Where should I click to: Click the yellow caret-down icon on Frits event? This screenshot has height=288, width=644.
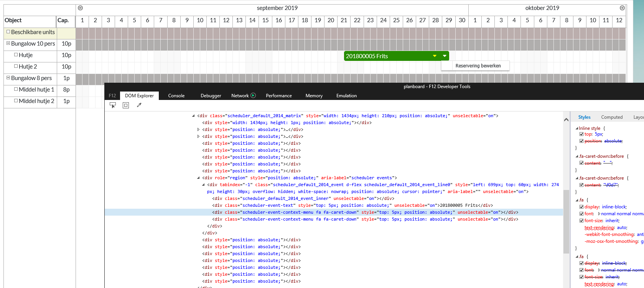[x=435, y=56]
